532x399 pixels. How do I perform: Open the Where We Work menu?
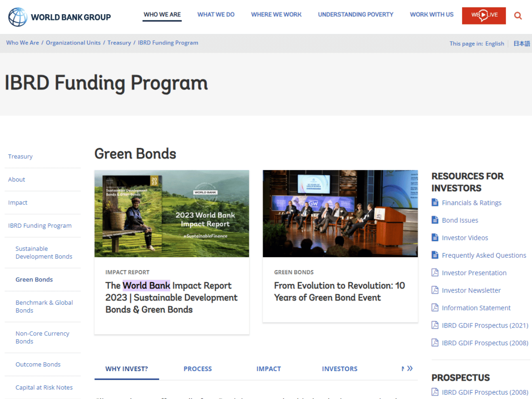(x=276, y=15)
